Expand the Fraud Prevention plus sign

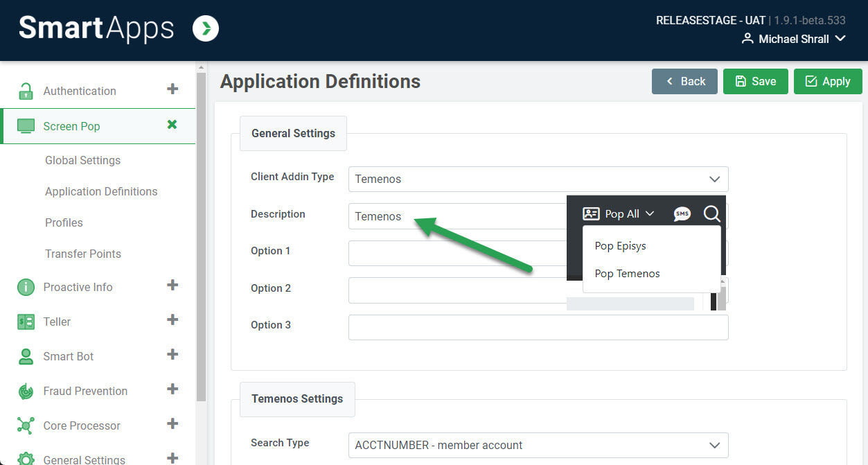click(172, 389)
